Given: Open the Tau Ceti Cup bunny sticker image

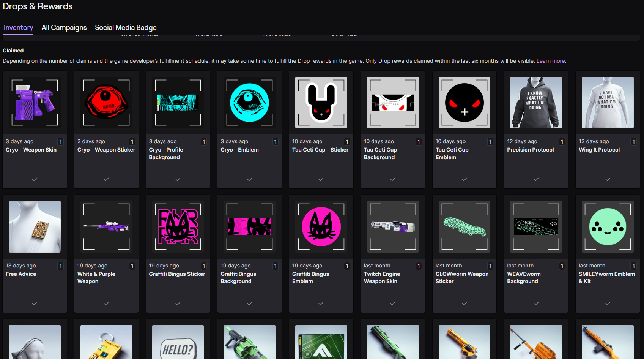Looking at the screenshot, I should [321, 103].
